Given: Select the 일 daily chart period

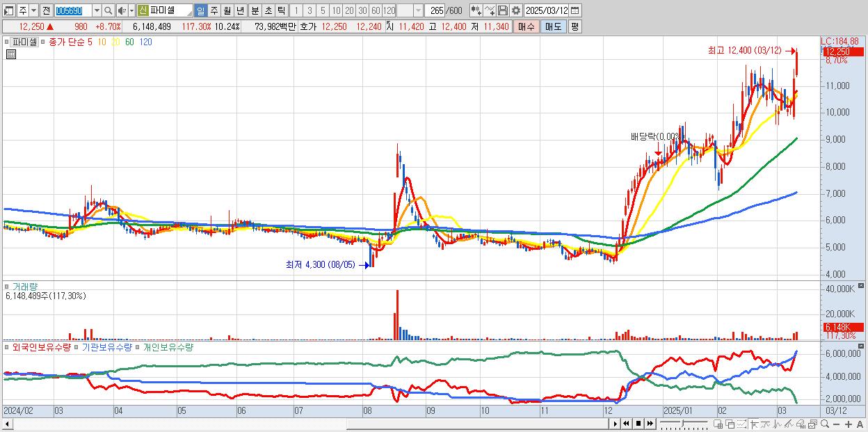Looking at the screenshot, I should [201, 10].
